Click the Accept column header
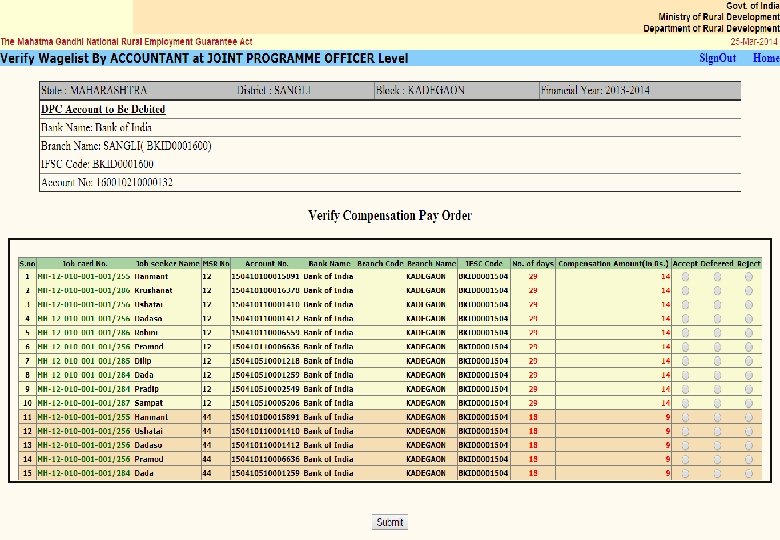Viewport: 780px width, 540px height. click(x=685, y=264)
